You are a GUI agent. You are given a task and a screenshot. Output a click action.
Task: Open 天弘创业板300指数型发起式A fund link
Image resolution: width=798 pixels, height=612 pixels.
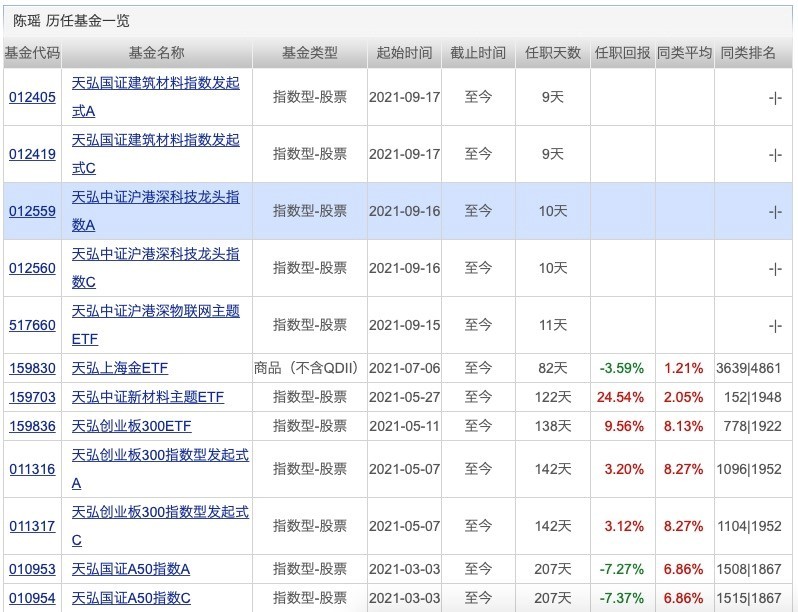point(160,469)
